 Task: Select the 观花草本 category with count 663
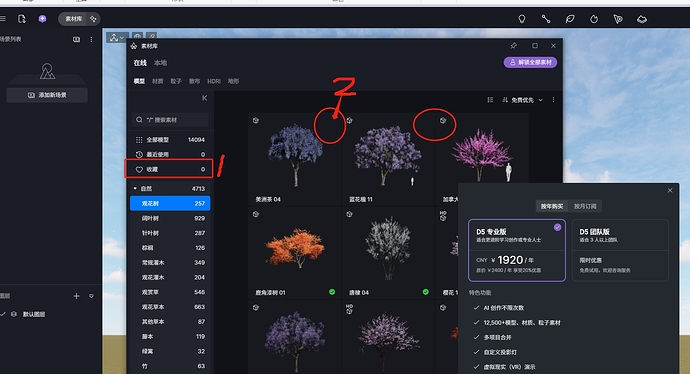click(x=170, y=307)
